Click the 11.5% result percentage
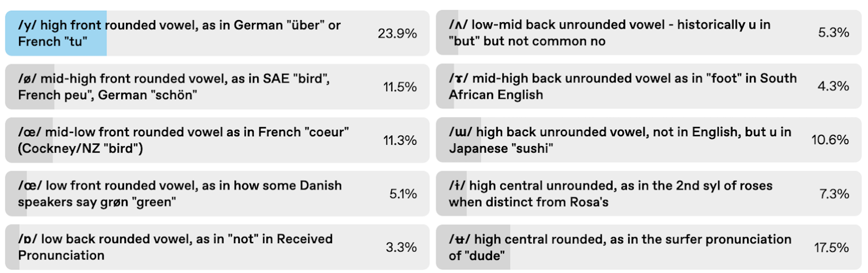This screenshot has height=273, width=868. click(x=400, y=87)
